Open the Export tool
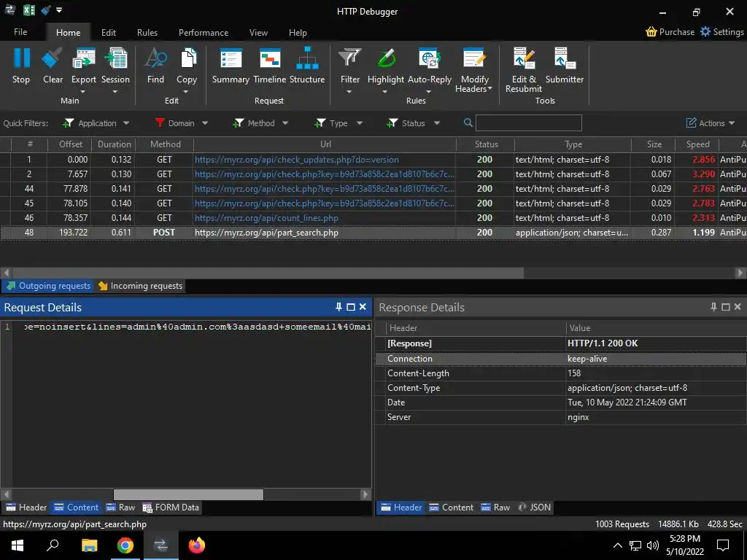Viewport: 747px width, 560px height. click(83, 58)
